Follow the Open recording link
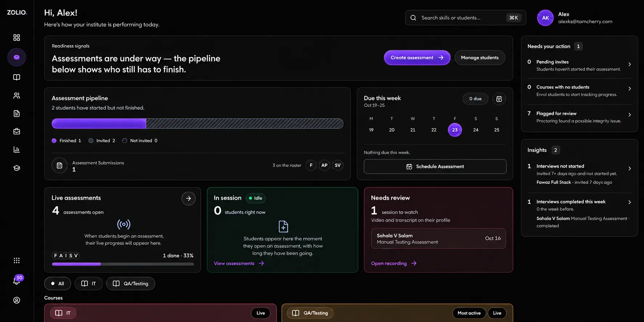The height and width of the screenshot is (322, 644). point(394,263)
